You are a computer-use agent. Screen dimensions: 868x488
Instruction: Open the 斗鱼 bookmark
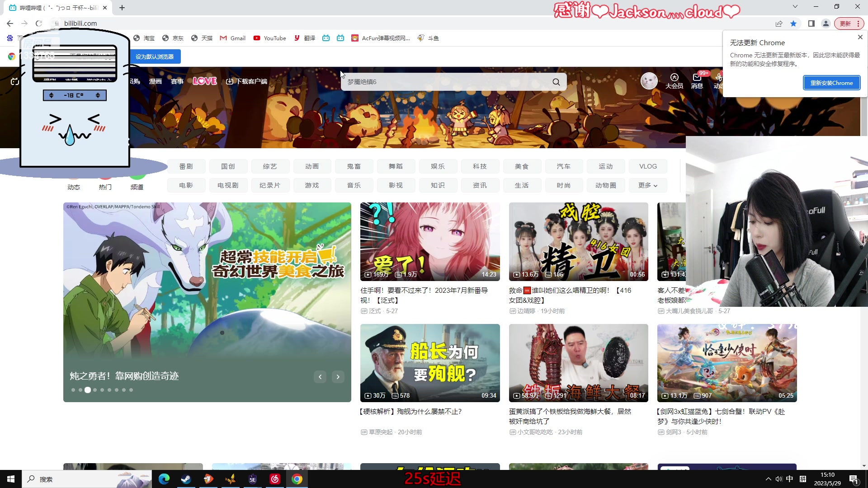pyautogui.click(x=428, y=38)
